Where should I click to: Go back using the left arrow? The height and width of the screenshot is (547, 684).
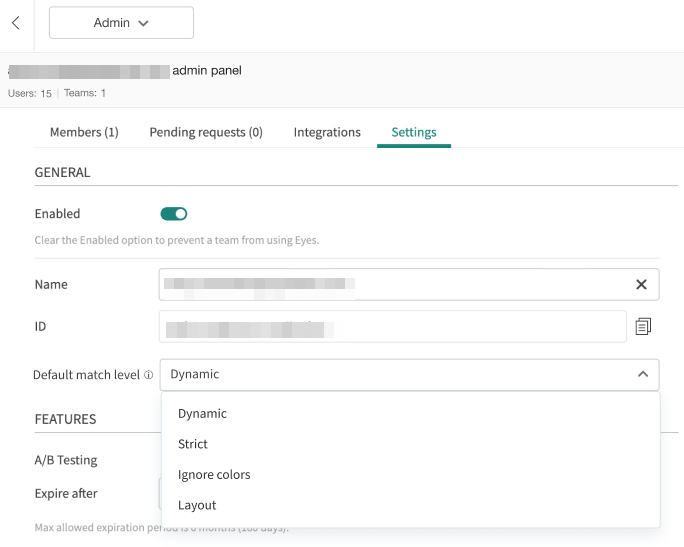pos(16,23)
